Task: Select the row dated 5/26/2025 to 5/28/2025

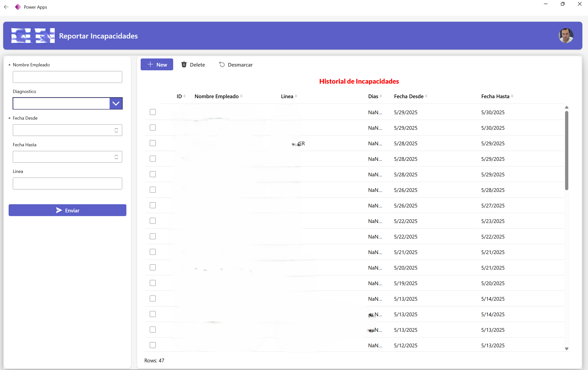Action: 153,190
